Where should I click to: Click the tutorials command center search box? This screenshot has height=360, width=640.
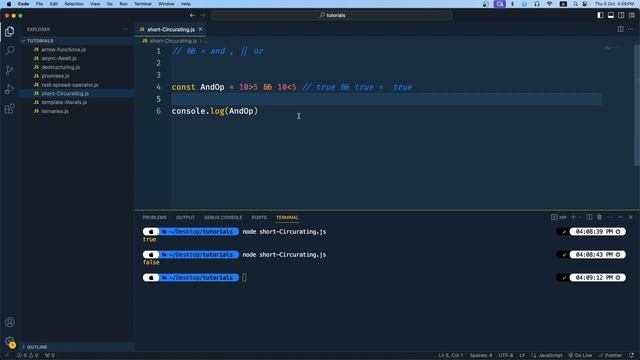click(332, 15)
